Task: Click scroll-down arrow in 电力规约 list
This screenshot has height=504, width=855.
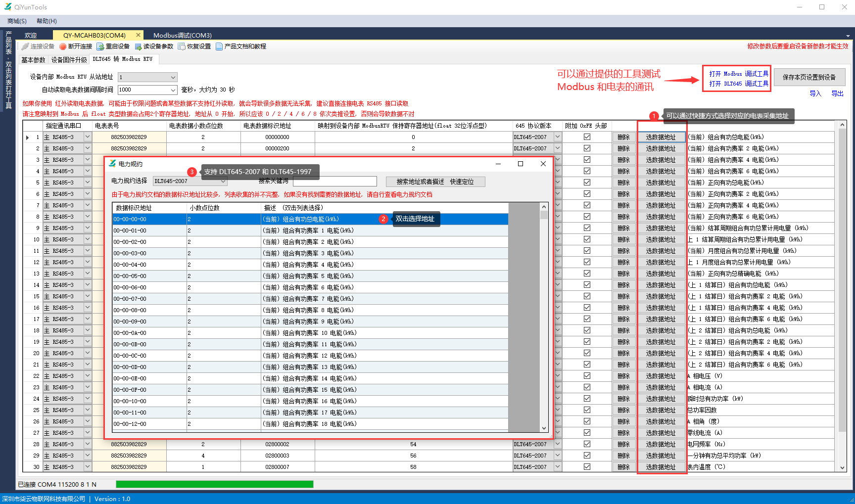Action: 544,428
